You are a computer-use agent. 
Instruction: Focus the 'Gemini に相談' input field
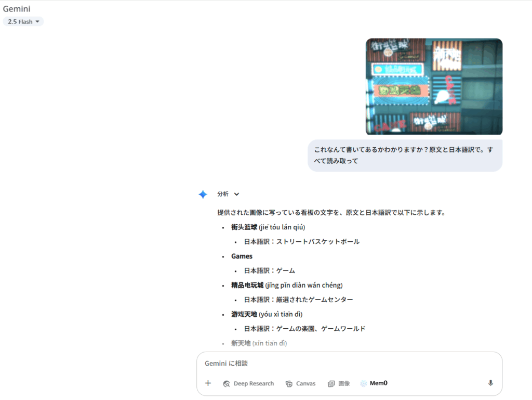pyautogui.click(x=349, y=363)
